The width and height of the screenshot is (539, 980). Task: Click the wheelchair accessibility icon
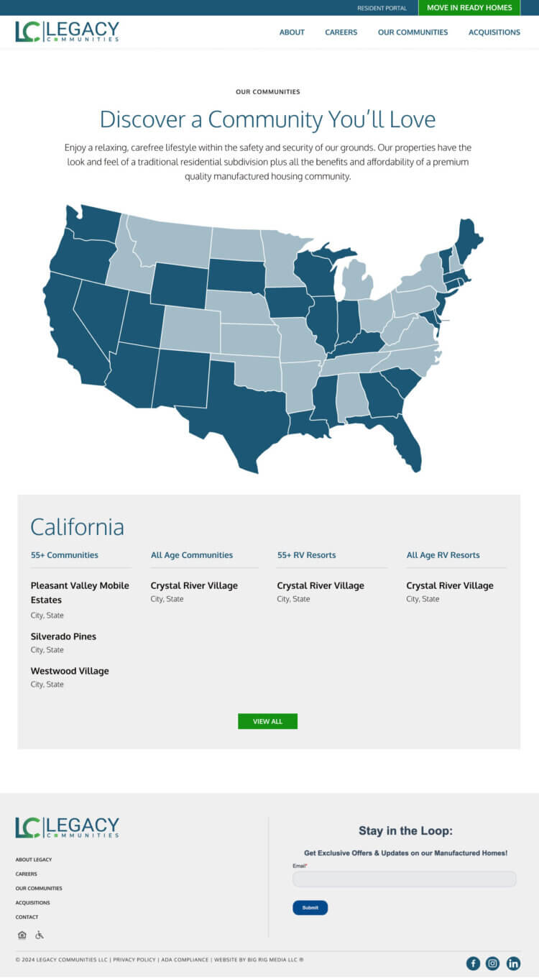click(x=40, y=935)
